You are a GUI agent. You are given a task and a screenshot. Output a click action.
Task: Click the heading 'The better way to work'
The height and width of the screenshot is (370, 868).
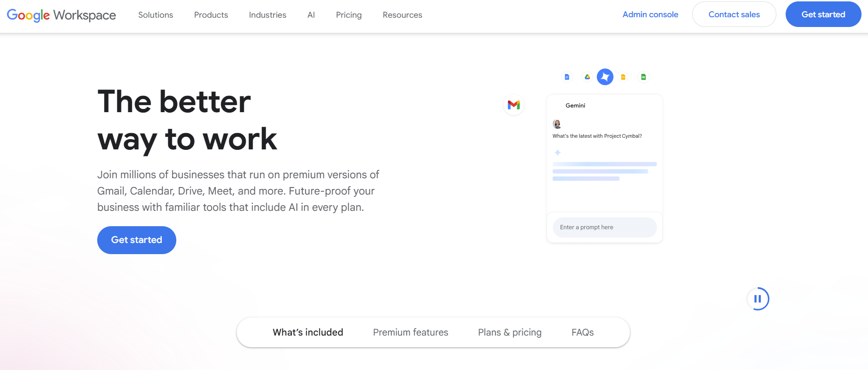coord(187,120)
